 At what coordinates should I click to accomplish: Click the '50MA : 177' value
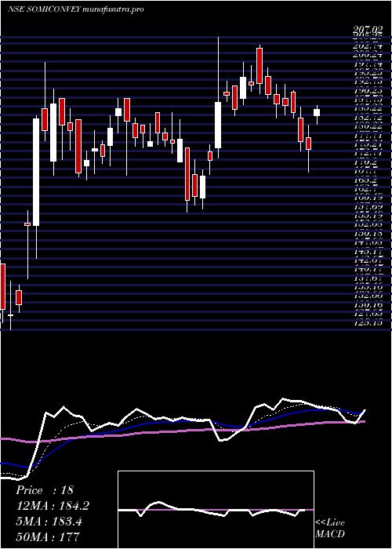pos(48,536)
